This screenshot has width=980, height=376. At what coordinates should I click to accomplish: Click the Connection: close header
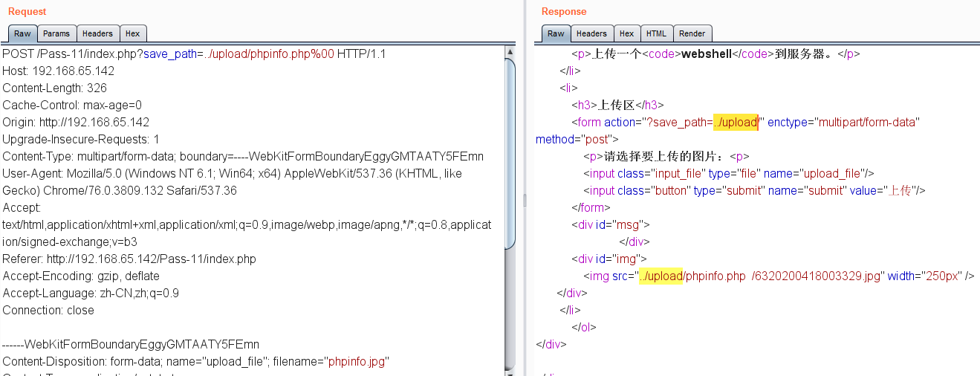(x=48, y=311)
